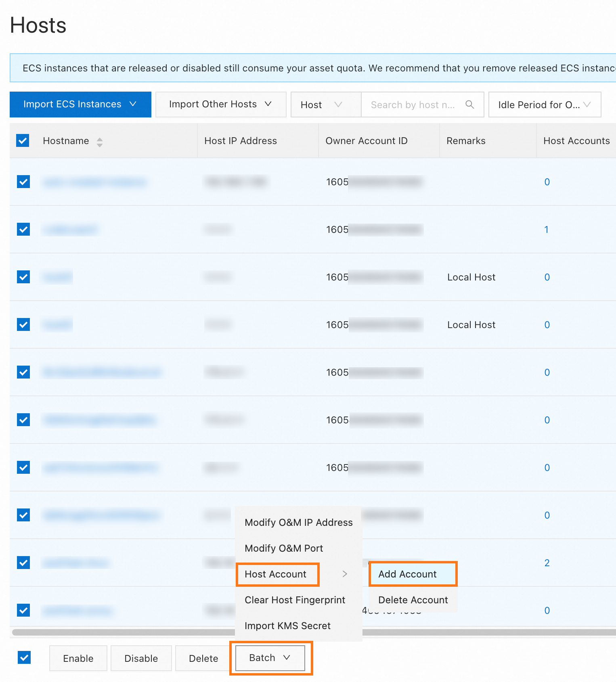
Task: Select Import KMS Secret
Action: tap(299, 626)
